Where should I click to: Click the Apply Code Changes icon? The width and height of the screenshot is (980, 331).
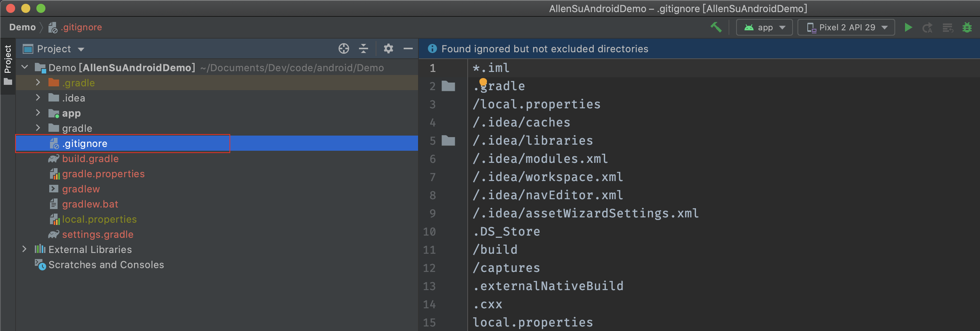[x=947, y=27]
